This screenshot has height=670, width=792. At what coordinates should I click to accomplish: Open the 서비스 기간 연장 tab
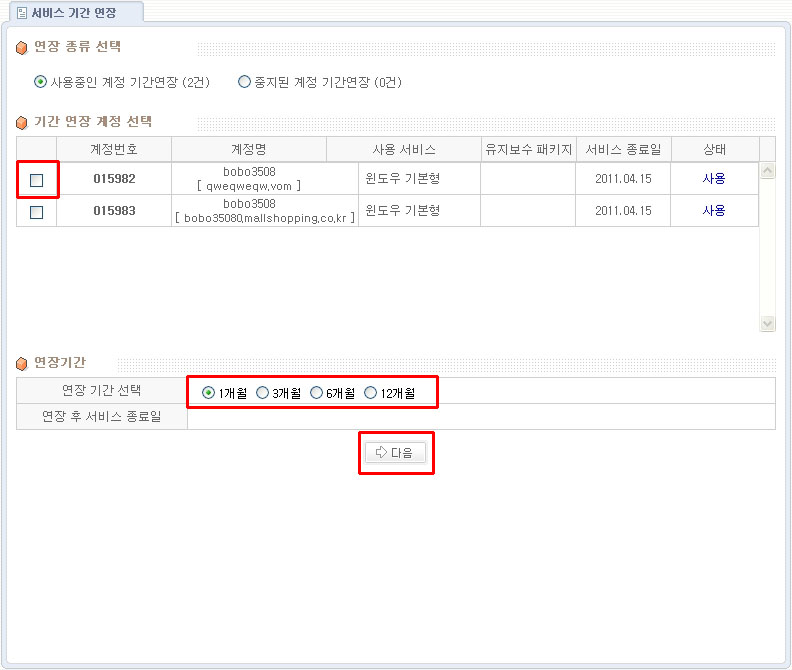point(76,13)
